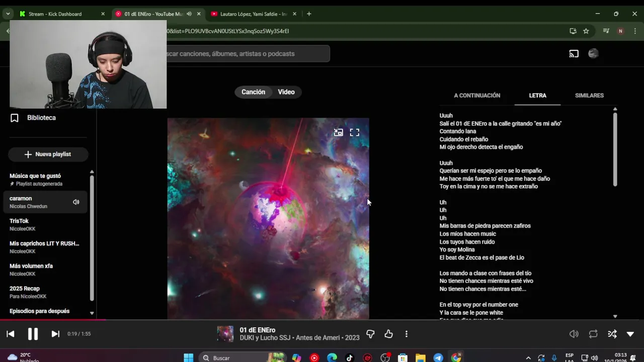The height and width of the screenshot is (362, 644).
Task: Toggle shuffle playback
Action: [x=612, y=334]
